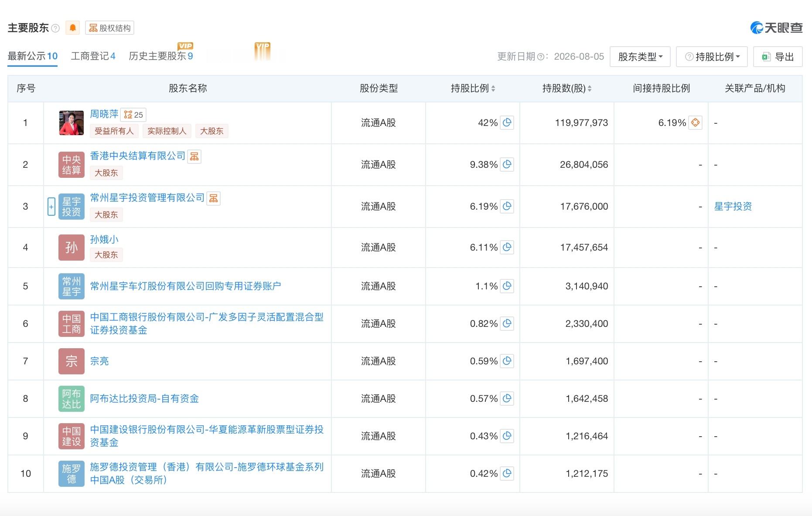Expand row 3 with the plus button
This screenshot has width=812, height=516.
coord(51,207)
